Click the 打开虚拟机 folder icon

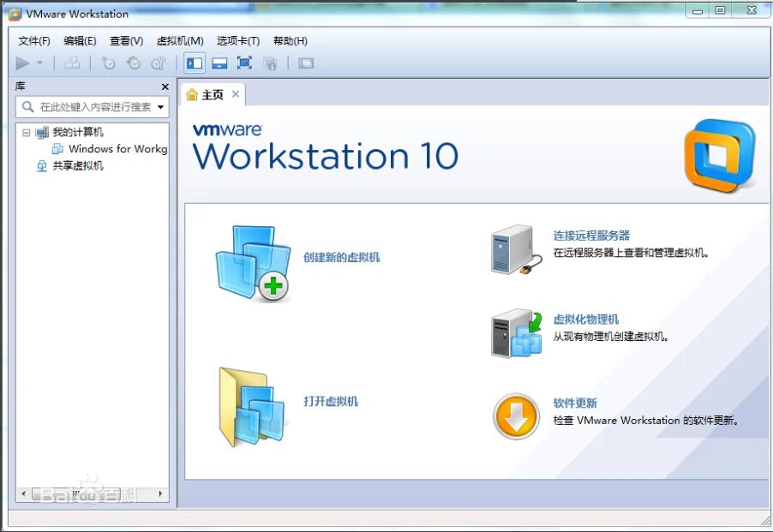coord(252,407)
